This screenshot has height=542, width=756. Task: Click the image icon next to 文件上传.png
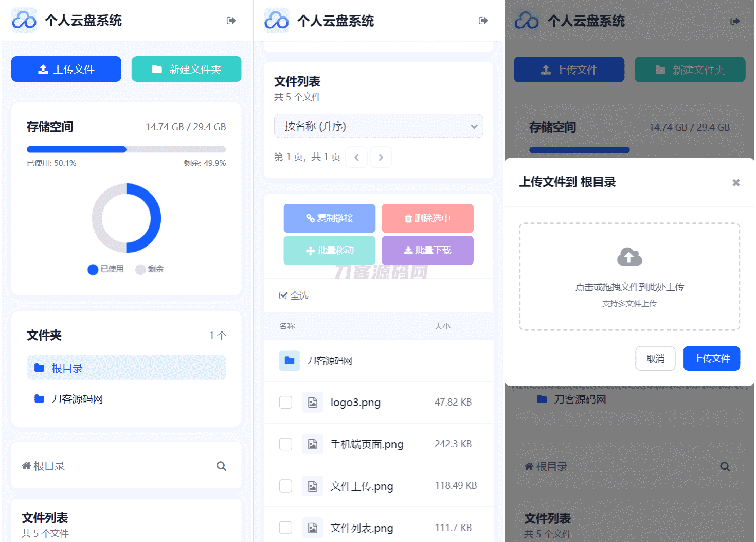[313, 485]
